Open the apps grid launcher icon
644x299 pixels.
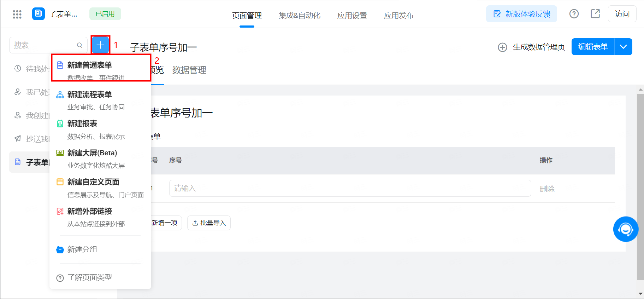pyautogui.click(x=17, y=14)
